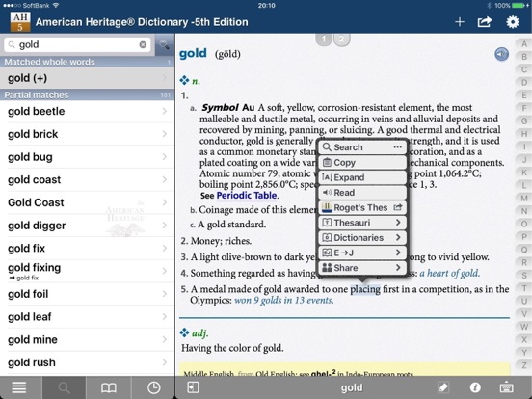Image resolution: width=532 pixels, height=399 pixels.
Task: Expand the Thesauri submenu
Action: pyautogui.click(x=362, y=223)
